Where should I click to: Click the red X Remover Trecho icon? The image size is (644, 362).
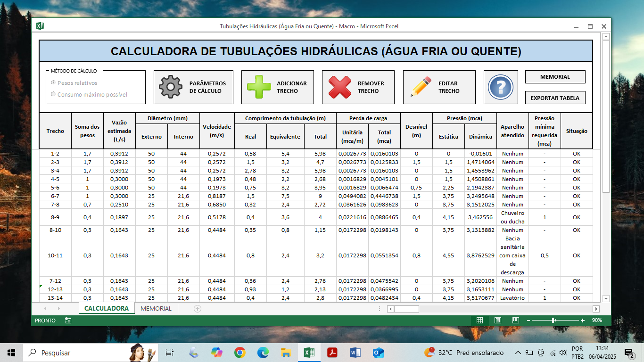[340, 87]
